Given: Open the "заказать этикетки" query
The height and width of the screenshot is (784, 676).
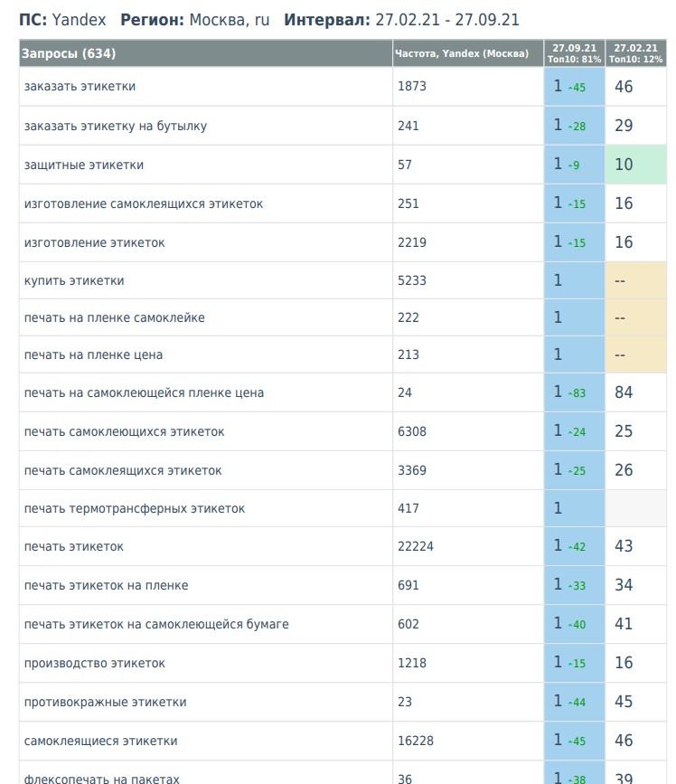Looking at the screenshot, I should (80, 87).
